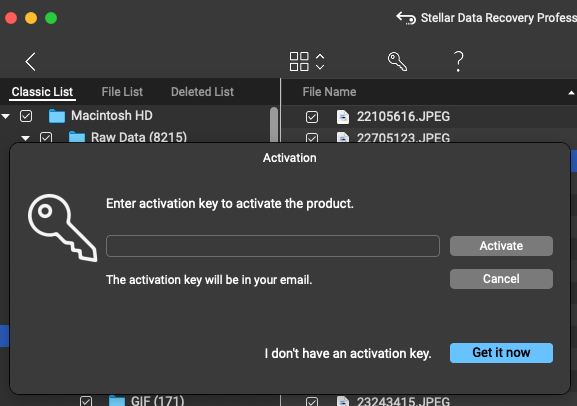This screenshot has height=406, width=577.
Task: Uncheck the Raw Data (8215) checkbox
Action: tap(46, 137)
